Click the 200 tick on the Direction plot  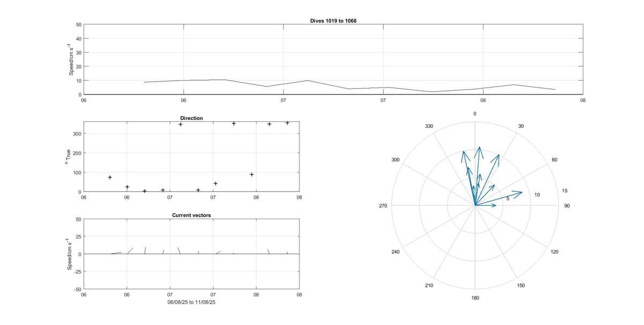[77, 153]
